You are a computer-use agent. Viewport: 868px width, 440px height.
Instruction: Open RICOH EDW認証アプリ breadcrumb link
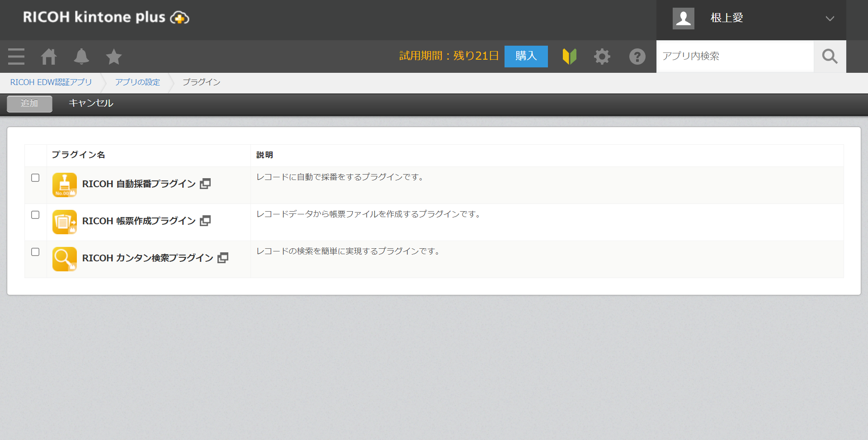51,82
